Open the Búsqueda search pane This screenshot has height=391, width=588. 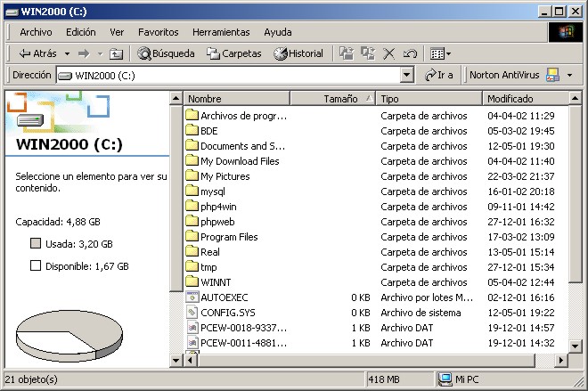tap(166, 53)
